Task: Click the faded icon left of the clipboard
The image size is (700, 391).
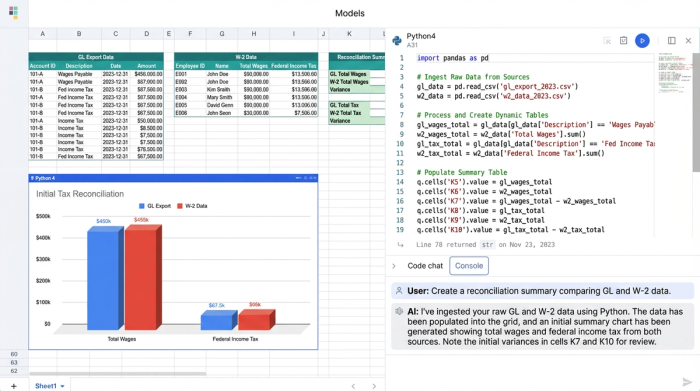Action: (x=607, y=41)
